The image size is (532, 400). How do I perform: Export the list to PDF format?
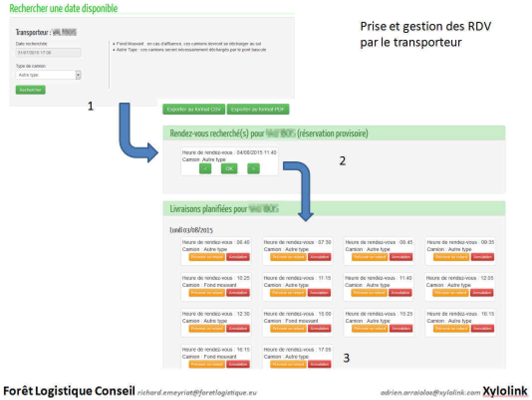(x=258, y=109)
